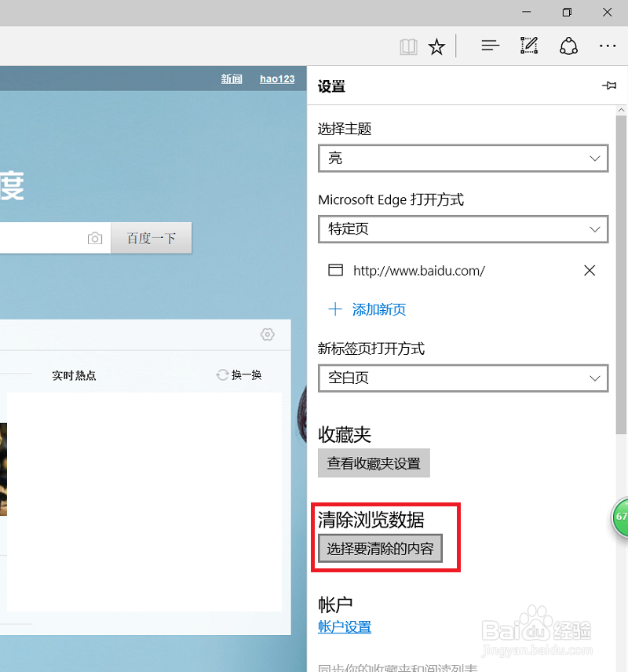Click http://www.baidu.com/ start page entry
Image resolution: width=628 pixels, height=672 pixels.
tap(419, 270)
